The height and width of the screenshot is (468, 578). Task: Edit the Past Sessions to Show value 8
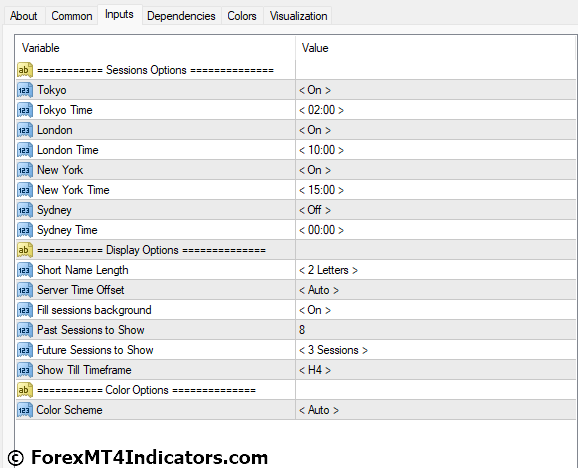[302, 330]
